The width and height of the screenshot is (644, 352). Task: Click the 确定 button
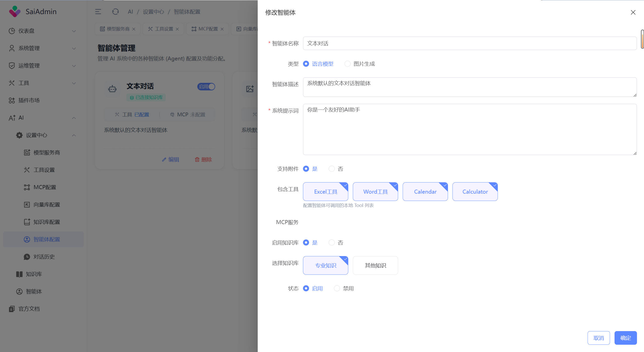[625, 338]
